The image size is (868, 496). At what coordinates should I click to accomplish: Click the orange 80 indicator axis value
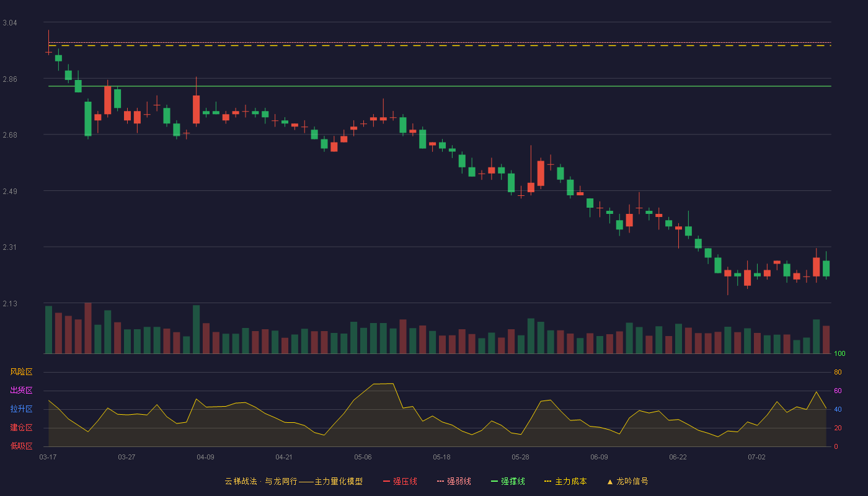tap(838, 372)
